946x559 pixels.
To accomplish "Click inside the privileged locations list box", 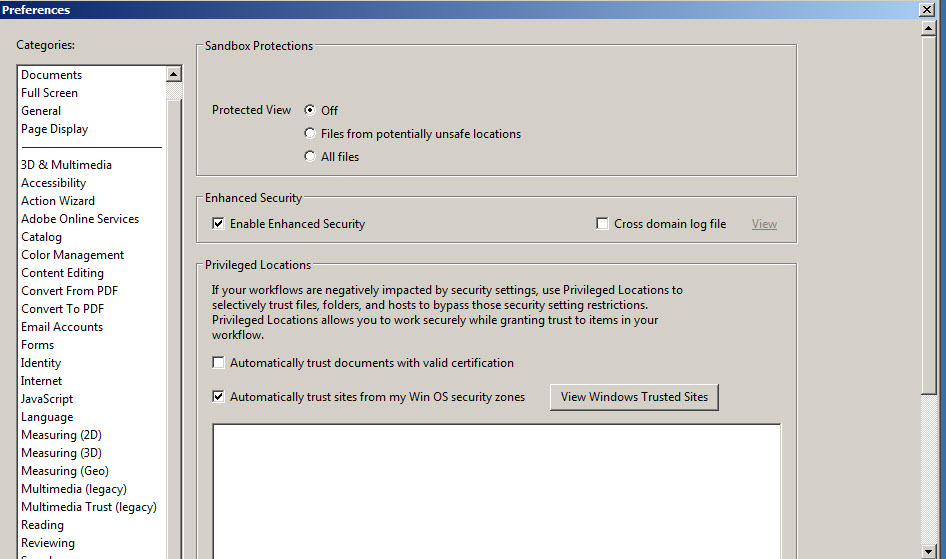I will [x=497, y=491].
